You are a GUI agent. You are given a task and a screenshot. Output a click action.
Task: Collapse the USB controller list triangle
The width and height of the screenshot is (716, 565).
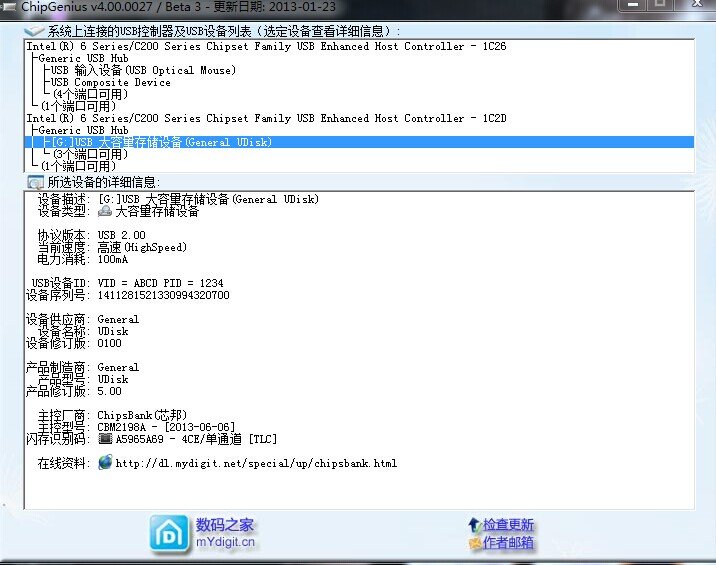click(x=27, y=32)
